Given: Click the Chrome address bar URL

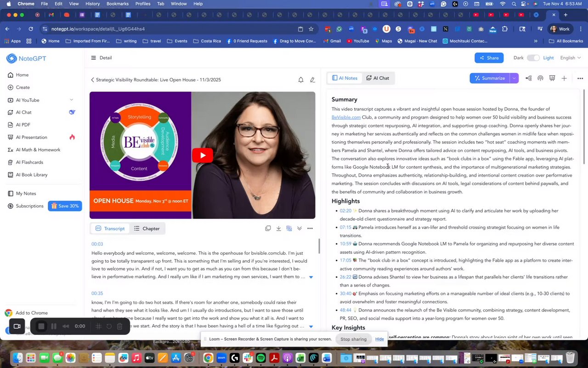Looking at the screenshot, I should click(x=98, y=29).
